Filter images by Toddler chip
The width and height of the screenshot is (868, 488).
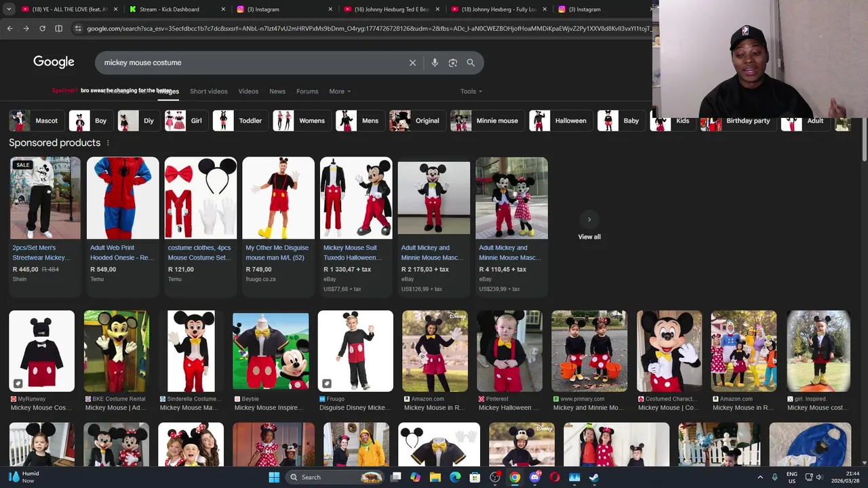coord(239,121)
